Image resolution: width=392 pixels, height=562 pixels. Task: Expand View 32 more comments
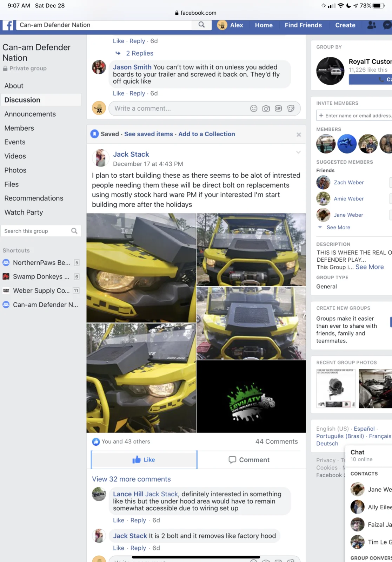131,479
